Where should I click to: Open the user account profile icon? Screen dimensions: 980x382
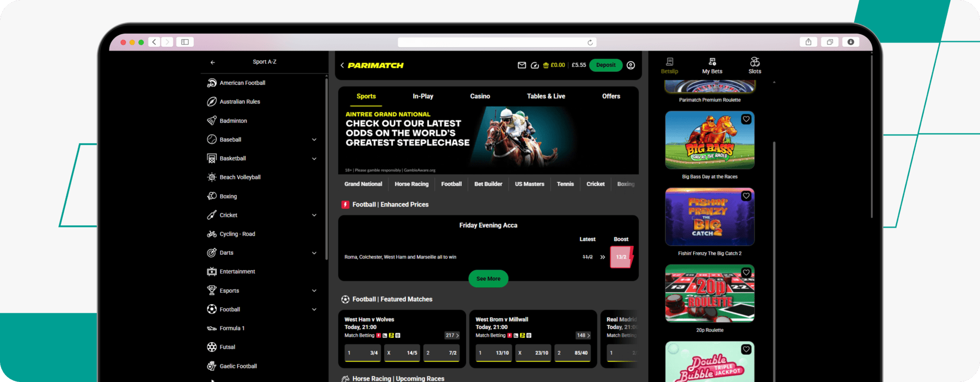pos(630,65)
